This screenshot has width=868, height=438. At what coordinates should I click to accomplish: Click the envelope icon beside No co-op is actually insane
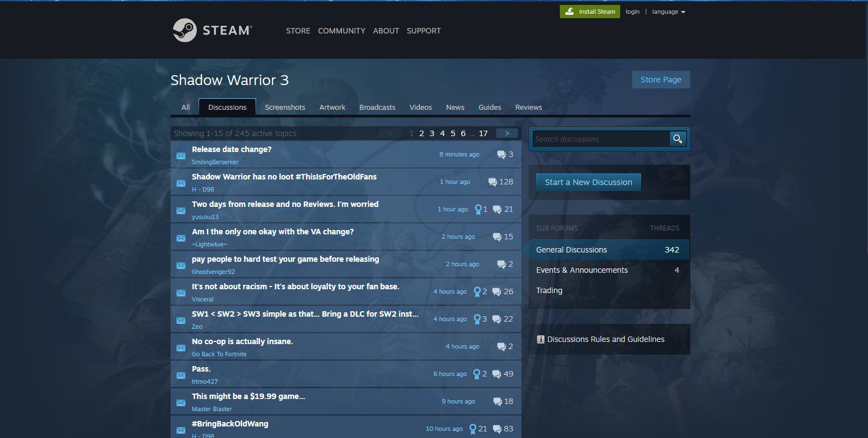point(180,348)
